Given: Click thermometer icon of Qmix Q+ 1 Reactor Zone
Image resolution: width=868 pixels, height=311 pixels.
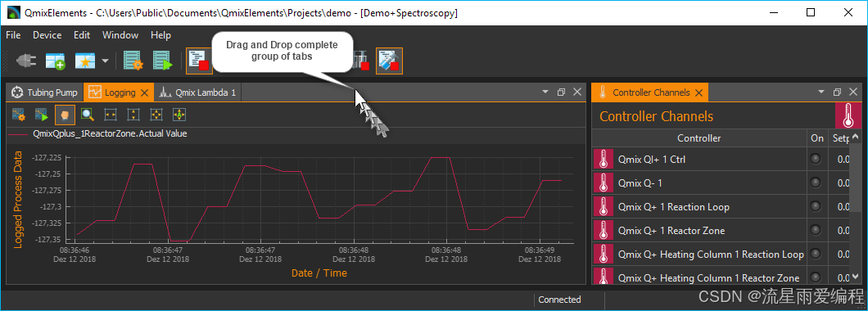Looking at the screenshot, I should pyautogui.click(x=603, y=230).
